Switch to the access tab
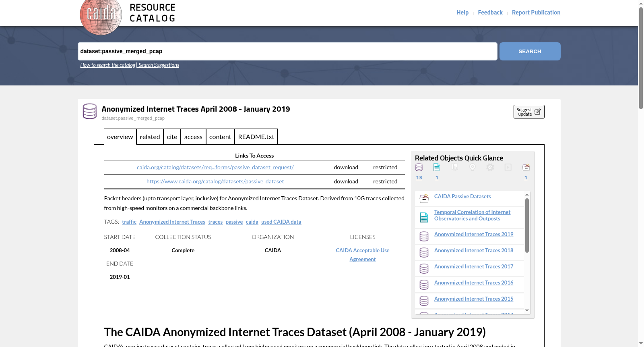The image size is (644, 347). [193, 137]
